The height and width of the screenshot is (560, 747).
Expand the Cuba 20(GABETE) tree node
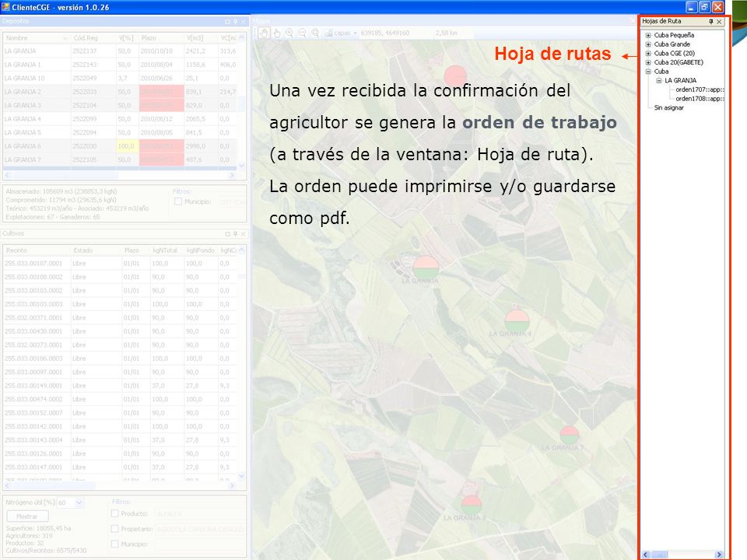click(648, 62)
